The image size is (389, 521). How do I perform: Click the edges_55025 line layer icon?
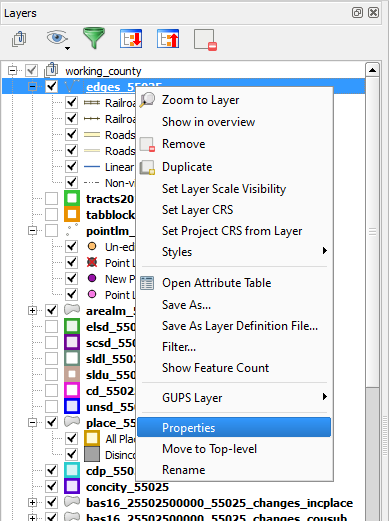(x=72, y=86)
